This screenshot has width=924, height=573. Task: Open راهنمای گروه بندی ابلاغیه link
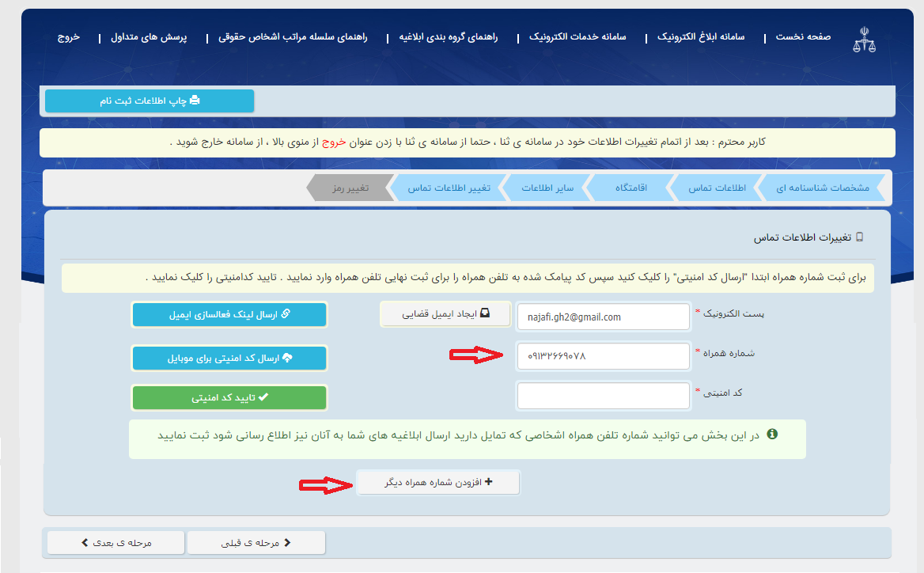coord(449,36)
